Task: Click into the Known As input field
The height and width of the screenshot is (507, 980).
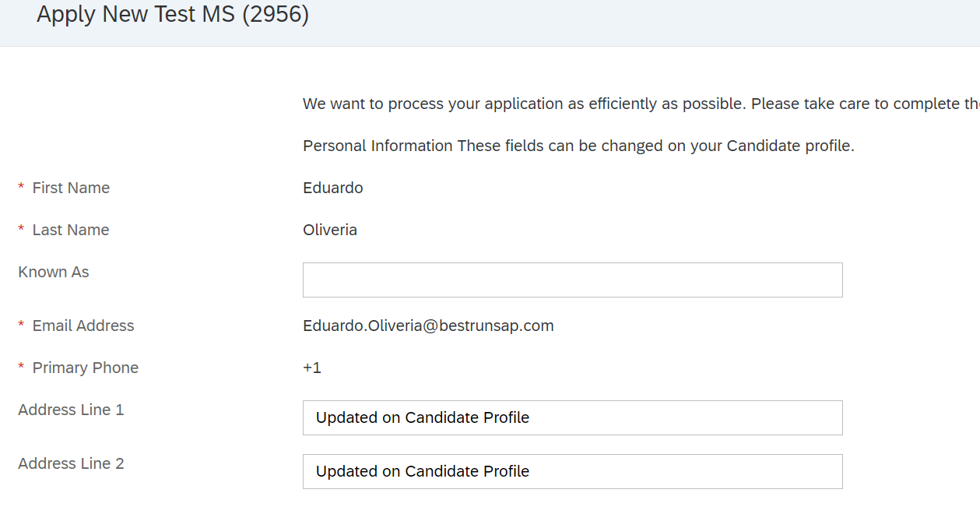Action: click(x=572, y=280)
